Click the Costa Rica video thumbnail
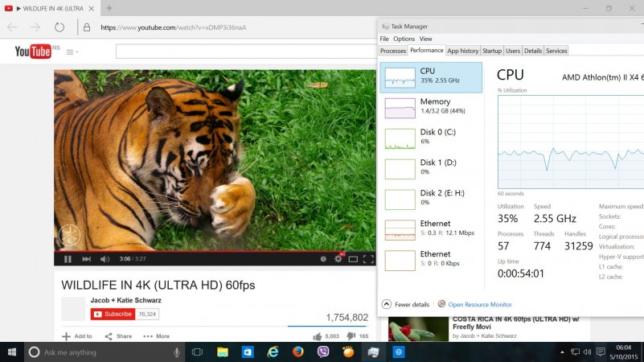 (x=418, y=329)
